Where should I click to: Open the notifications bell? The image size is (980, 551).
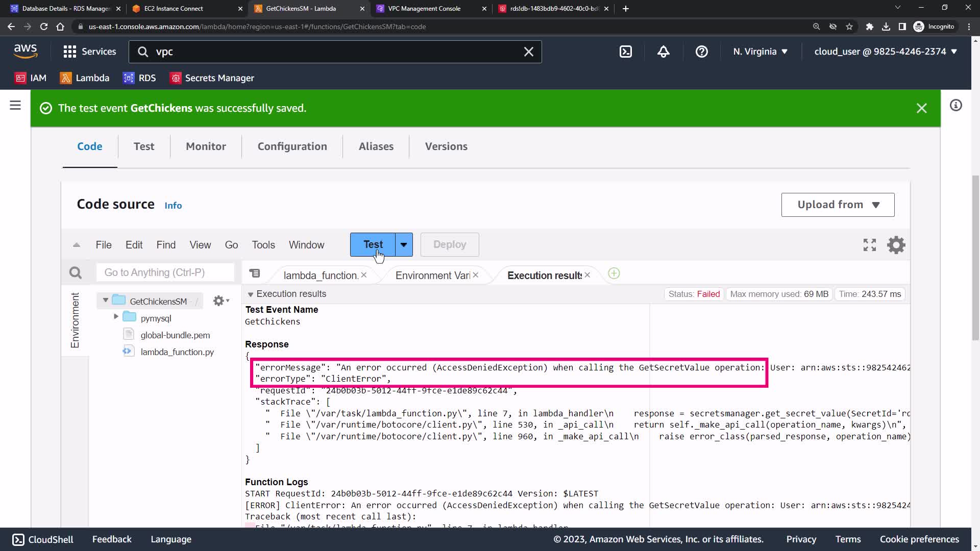pyautogui.click(x=664, y=52)
